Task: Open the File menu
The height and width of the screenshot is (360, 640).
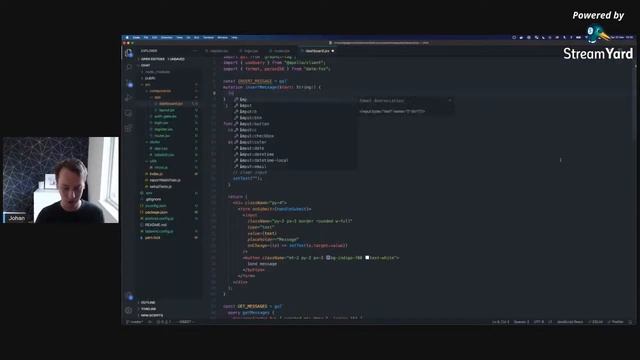Action: (146, 38)
